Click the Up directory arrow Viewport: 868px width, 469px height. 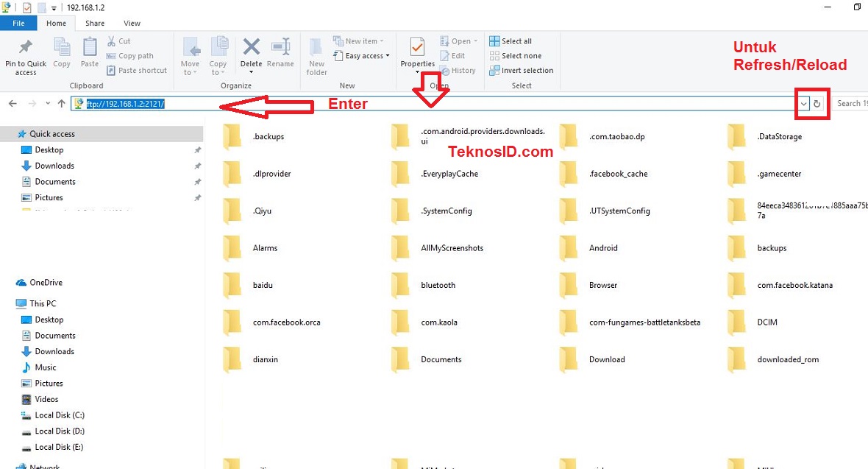pos(62,104)
